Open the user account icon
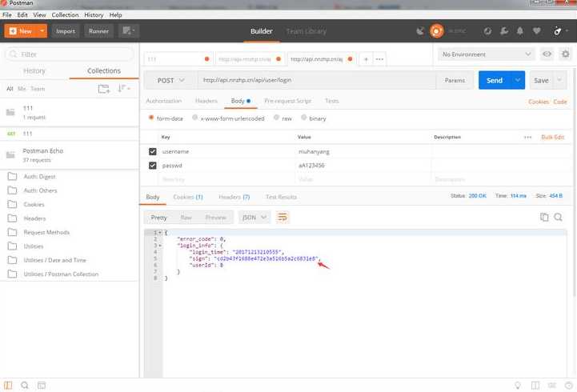The image size is (577, 392). [558, 31]
